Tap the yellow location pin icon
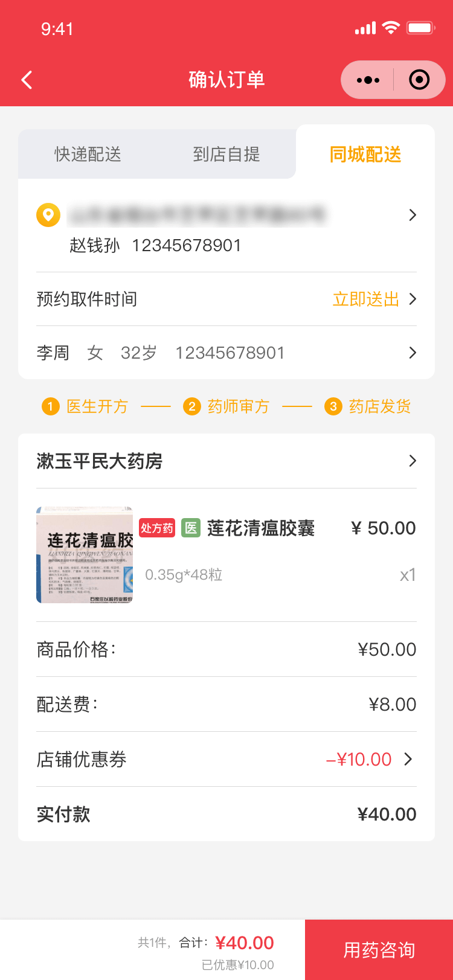The height and width of the screenshot is (980, 453). [x=48, y=215]
